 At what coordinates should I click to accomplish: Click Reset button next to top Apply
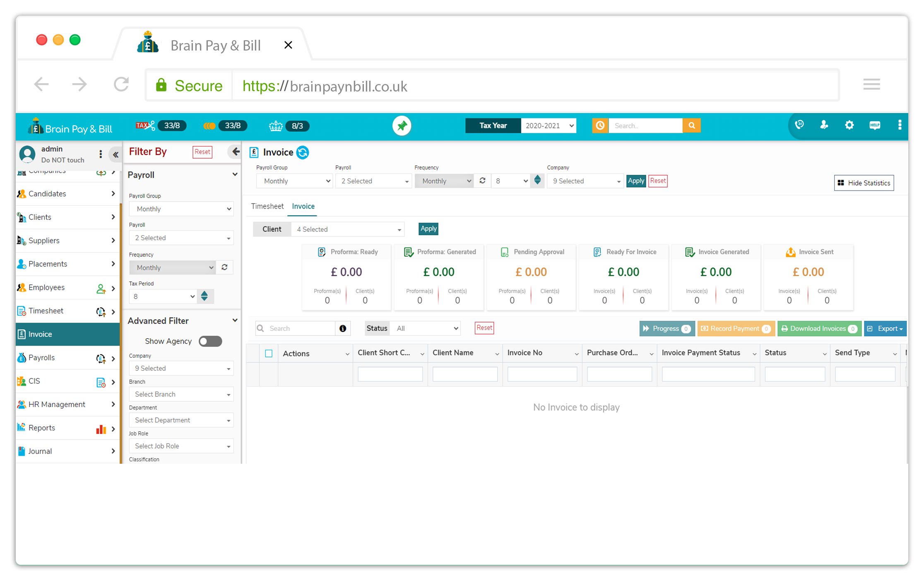pyautogui.click(x=658, y=181)
